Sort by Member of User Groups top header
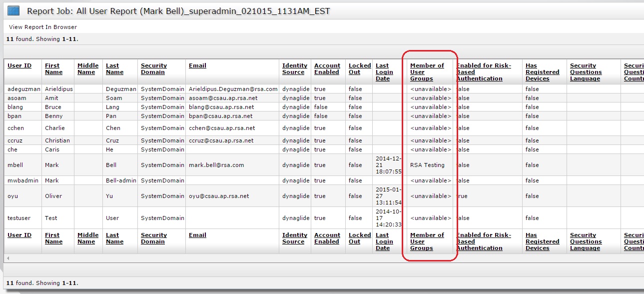The image size is (644, 294). point(427,72)
